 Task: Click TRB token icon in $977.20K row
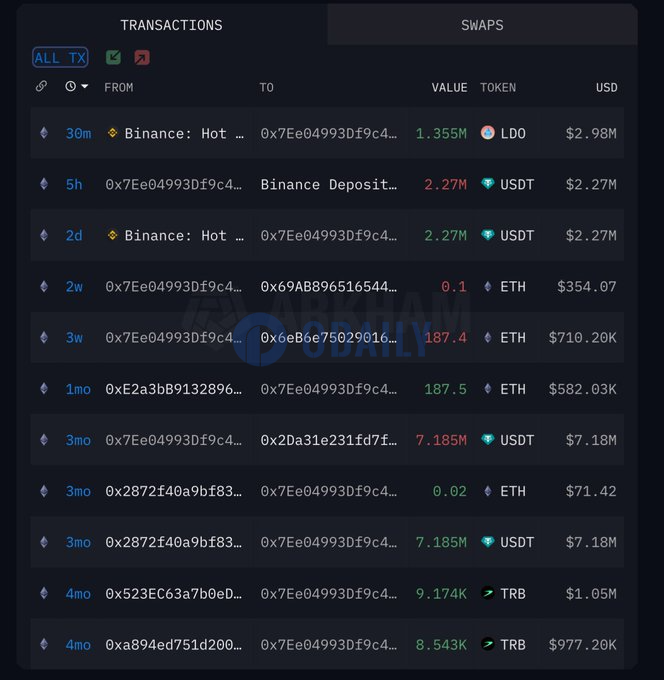tap(488, 644)
